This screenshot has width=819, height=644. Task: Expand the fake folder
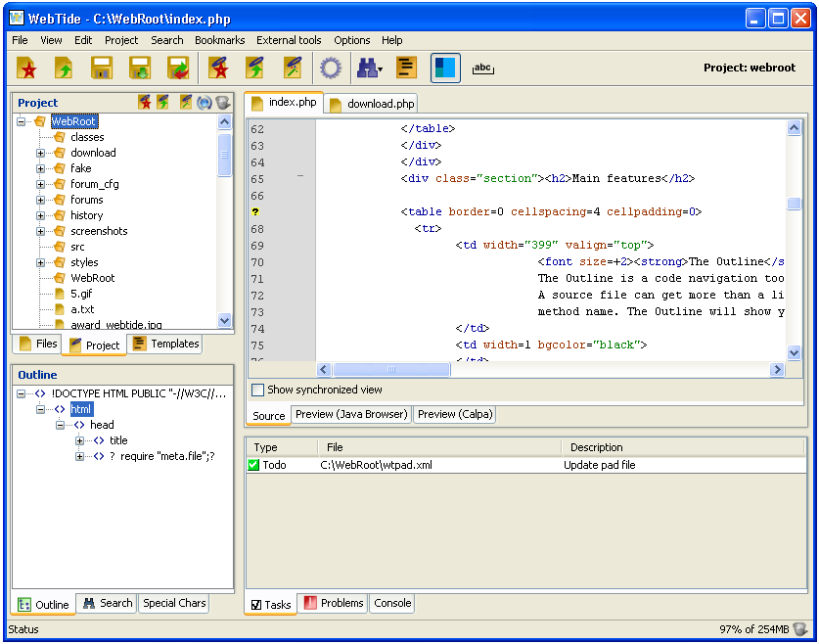[40, 168]
